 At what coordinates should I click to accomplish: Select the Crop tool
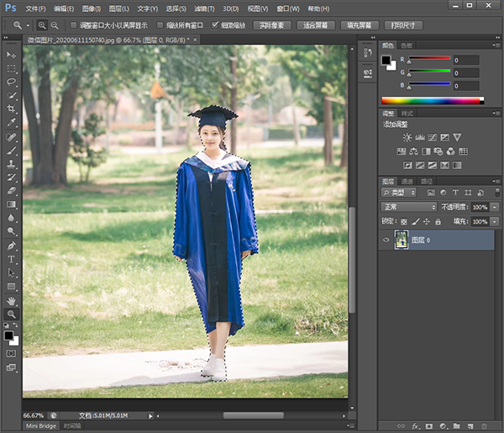(x=12, y=108)
